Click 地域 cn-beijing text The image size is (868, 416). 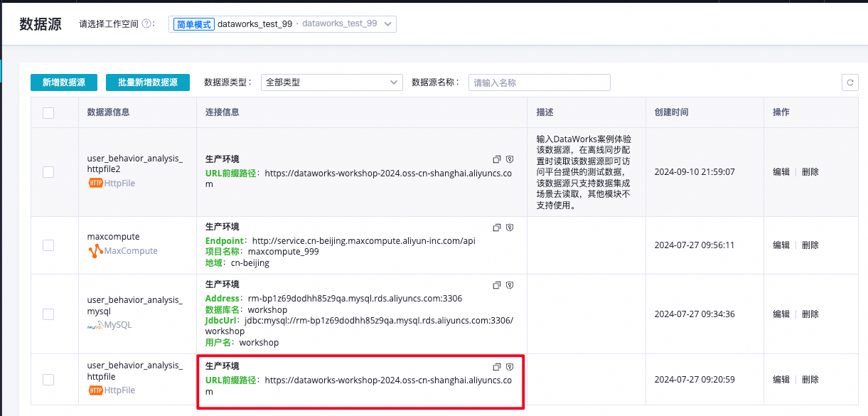coord(237,263)
